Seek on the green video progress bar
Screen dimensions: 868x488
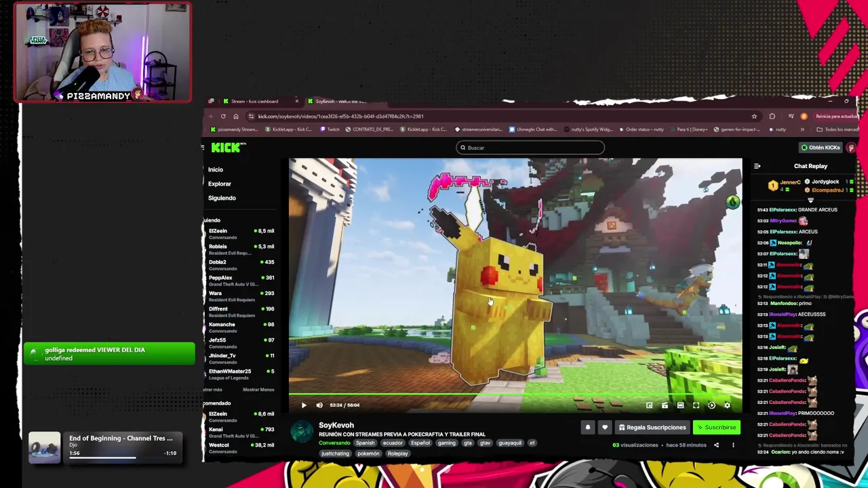tap(515, 393)
